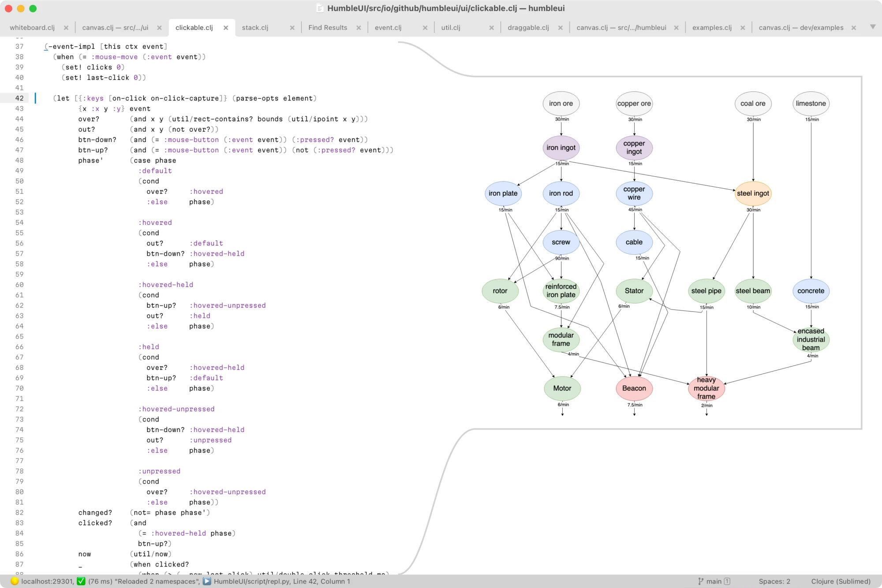Click the git branch icon in status bar
Screen dimensions: 882x588
701,581
